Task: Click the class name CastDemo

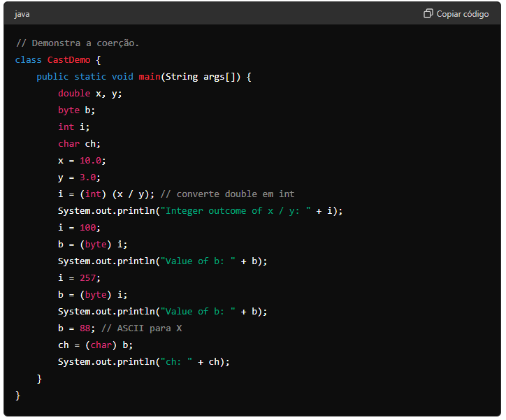Action: tap(68, 60)
